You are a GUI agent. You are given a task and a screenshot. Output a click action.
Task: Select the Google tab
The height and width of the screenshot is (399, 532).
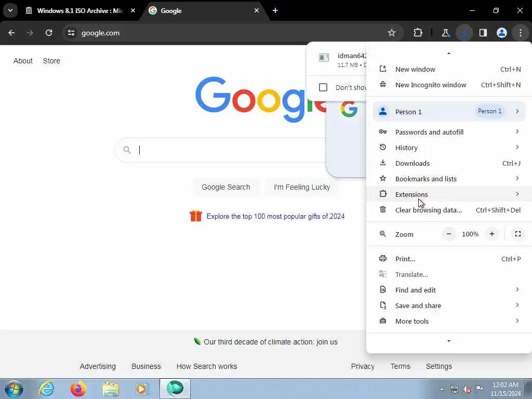pyautogui.click(x=204, y=10)
